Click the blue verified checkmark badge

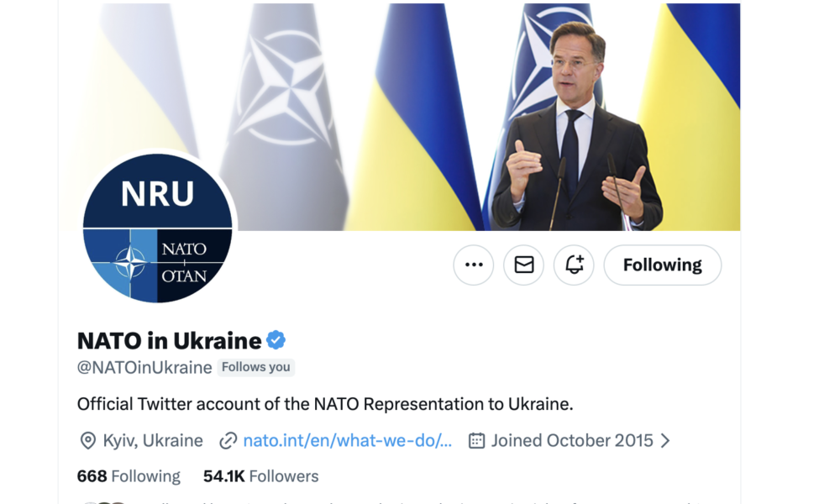[x=276, y=340]
